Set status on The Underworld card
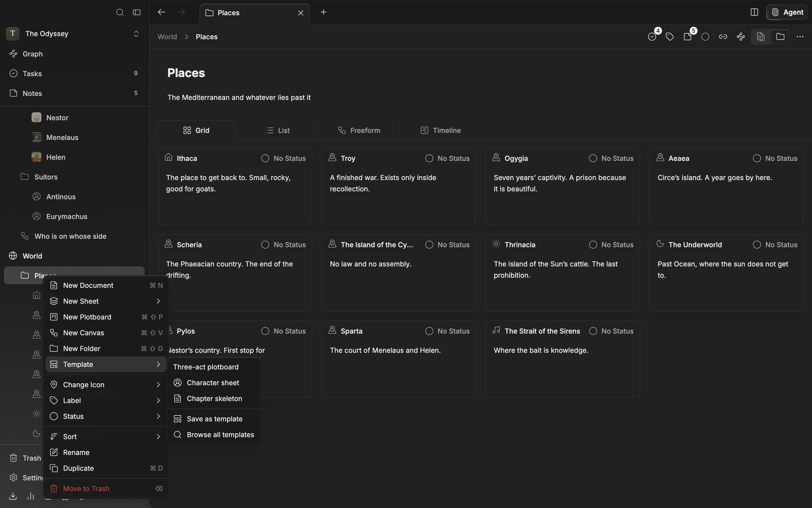Viewport: 812px width, 508px height. (x=775, y=245)
